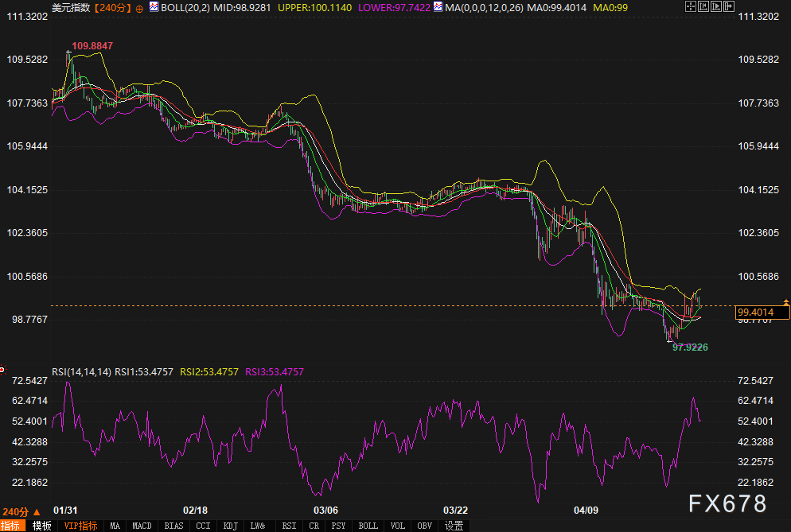Click the circled plus icon beside 240分
This screenshot has width=791, height=532.
pos(140,7)
